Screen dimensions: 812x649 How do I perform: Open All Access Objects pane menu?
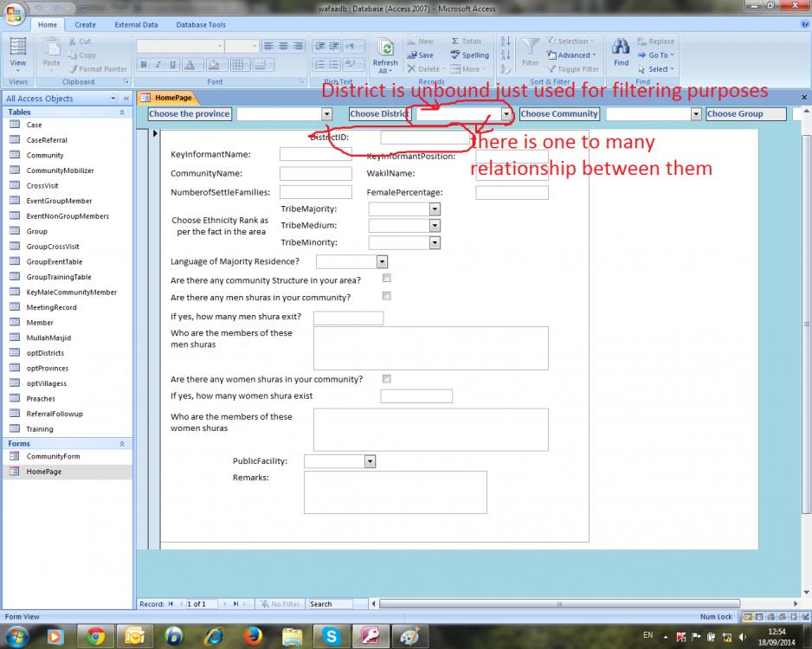click(113, 98)
